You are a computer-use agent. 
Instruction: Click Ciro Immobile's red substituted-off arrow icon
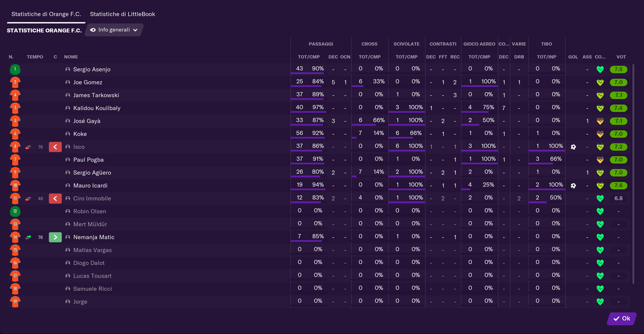55,199
